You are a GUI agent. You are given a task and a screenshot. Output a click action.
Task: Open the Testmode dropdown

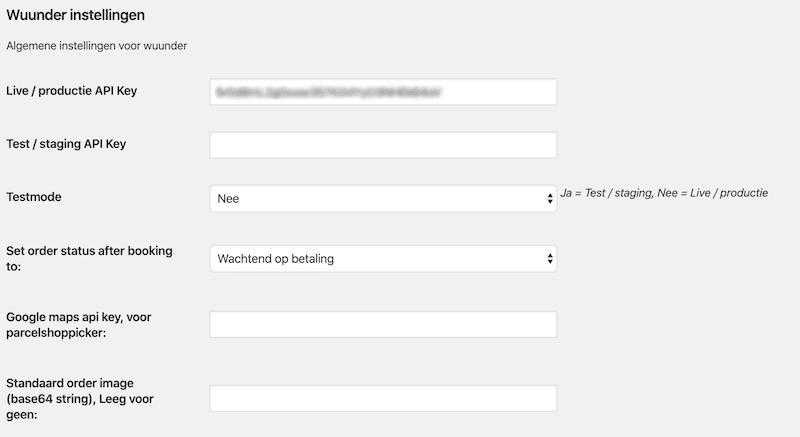click(x=383, y=198)
